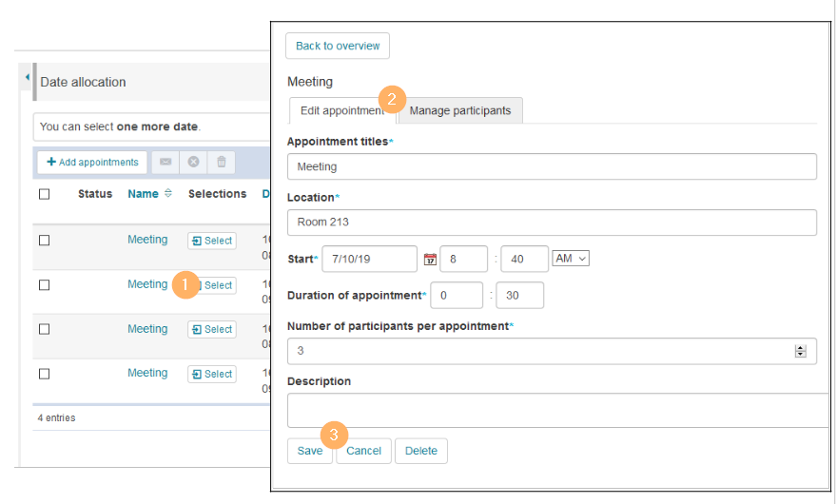Open the second Meeting link in the list
The height and width of the screenshot is (504, 836).
pyautogui.click(x=147, y=284)
